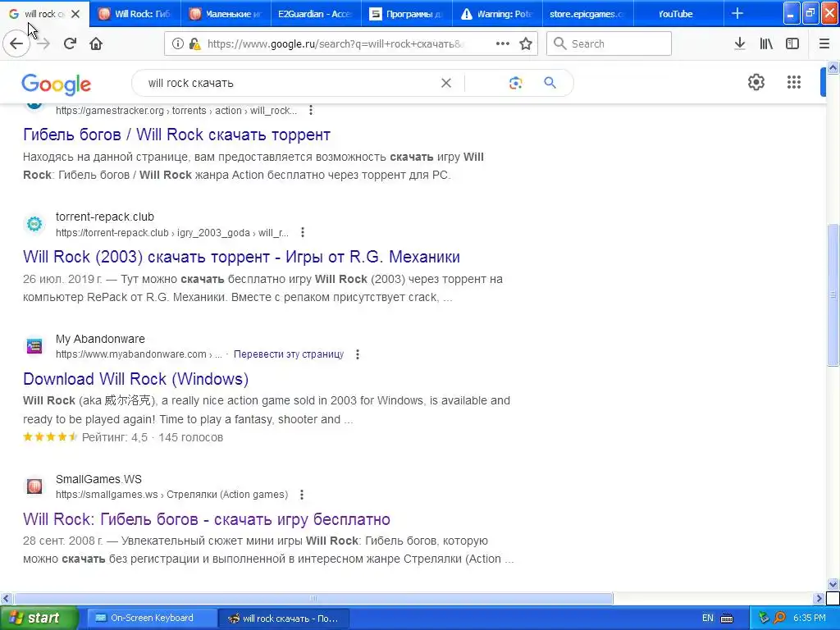Open a new browser tab with plus
Screen dimensions: 840x630
click(x=737, y=13)
